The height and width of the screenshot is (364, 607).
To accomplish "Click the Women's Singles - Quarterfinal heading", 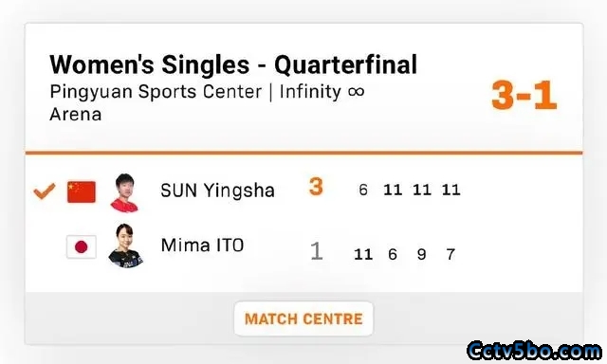I will coord(233,64).
